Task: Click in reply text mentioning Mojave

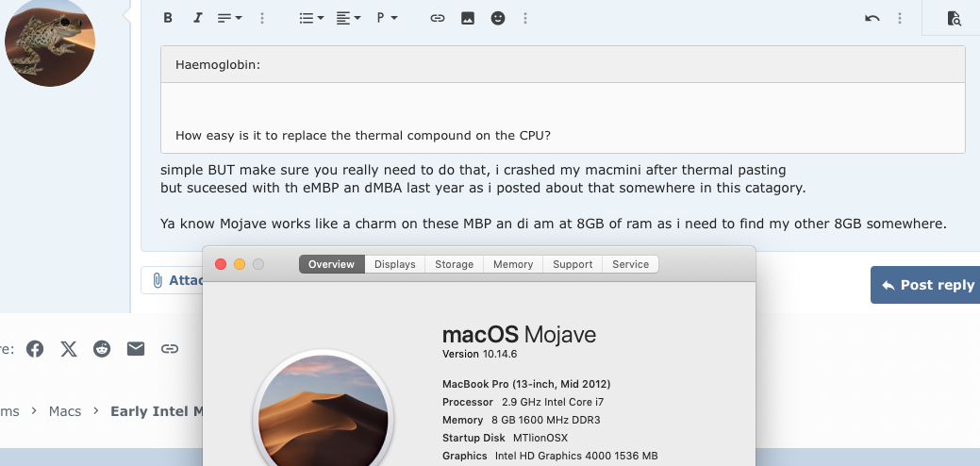Action: 553,223
